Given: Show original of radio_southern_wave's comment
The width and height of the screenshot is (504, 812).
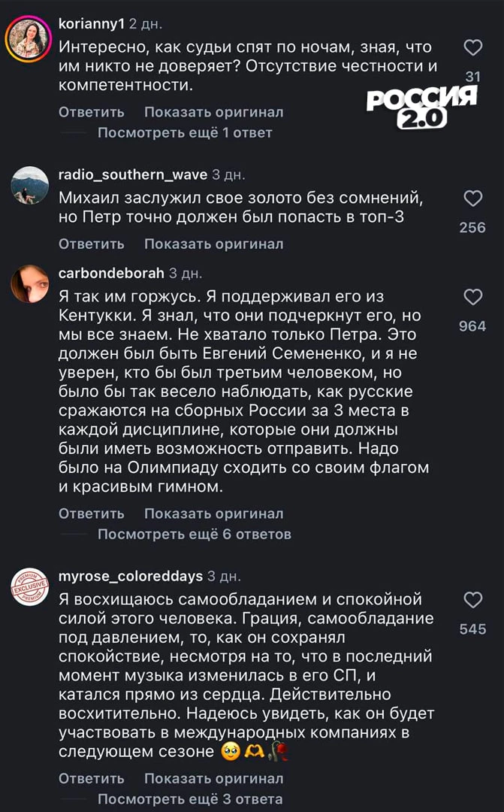Looking at the screenshot, I should click(x=213, y=244).
